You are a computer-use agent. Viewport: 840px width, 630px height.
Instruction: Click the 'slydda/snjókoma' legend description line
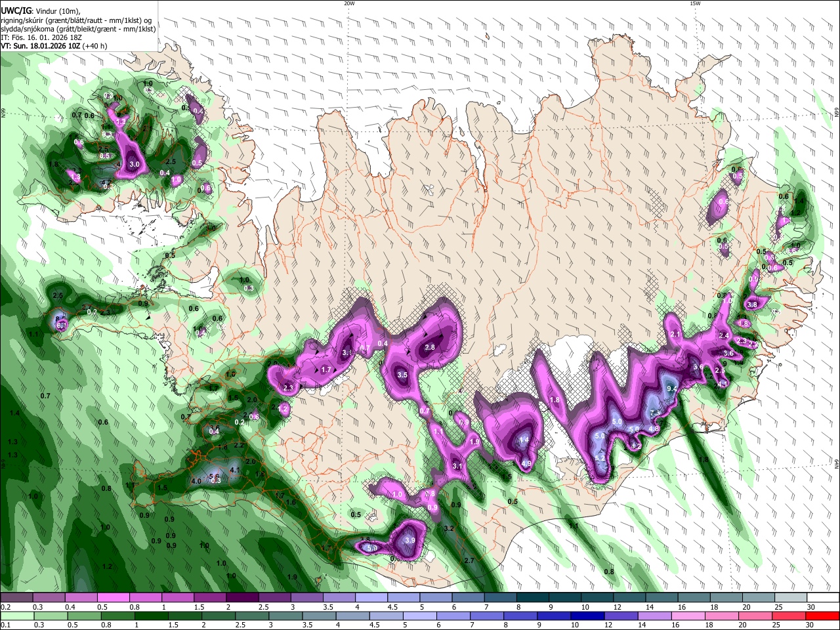pos(78,29)
